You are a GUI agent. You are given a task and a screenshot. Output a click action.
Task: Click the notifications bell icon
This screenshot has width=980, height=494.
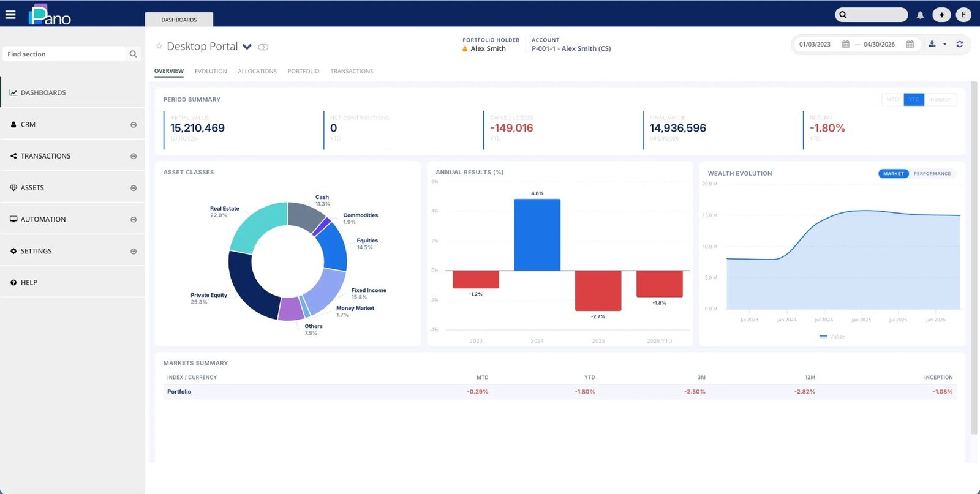coord(920,15)
